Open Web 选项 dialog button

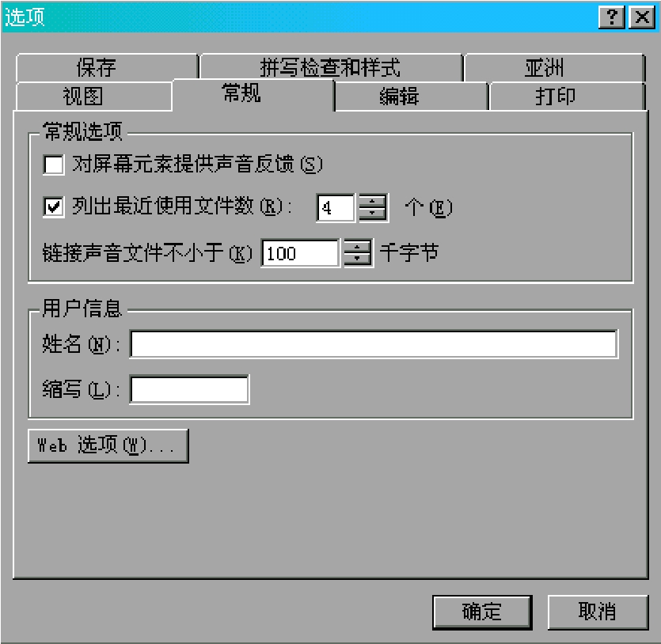[108, 445]
